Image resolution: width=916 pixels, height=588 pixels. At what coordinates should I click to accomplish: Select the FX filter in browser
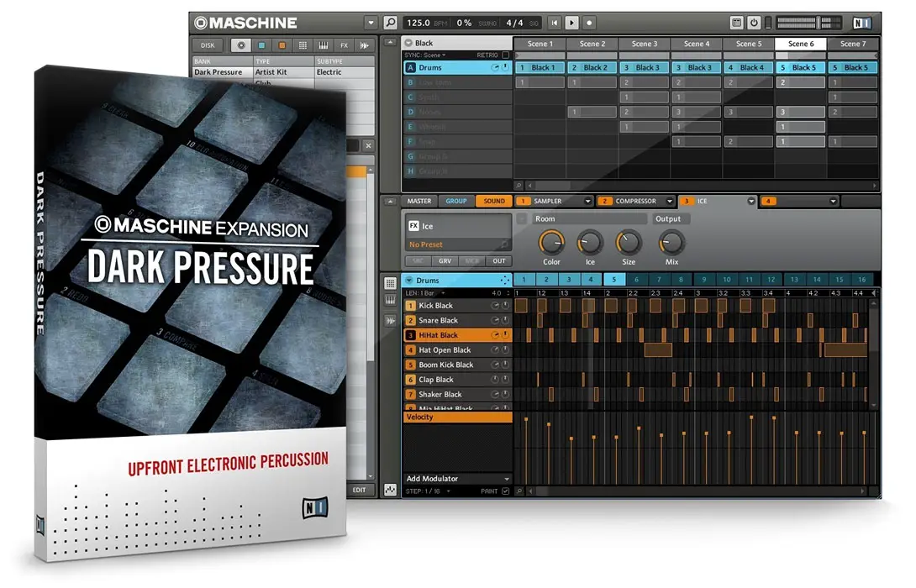(344, 45)
